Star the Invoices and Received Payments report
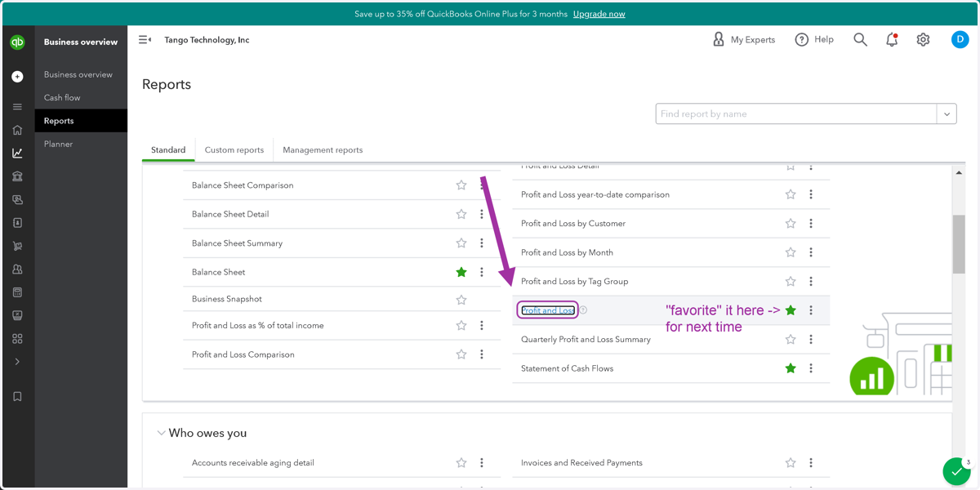The image size is (980, 490). point(791,463)
